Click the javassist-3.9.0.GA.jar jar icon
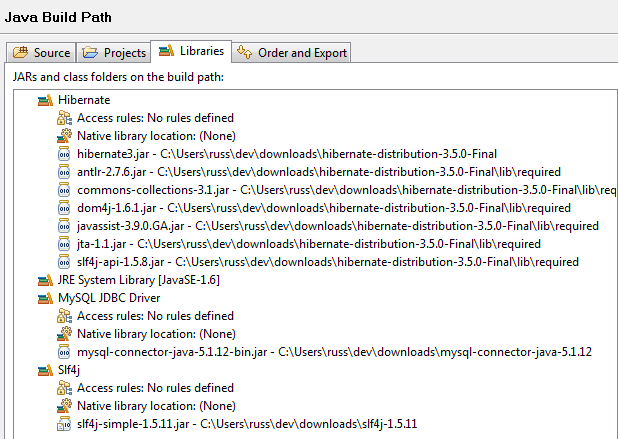Screen dimensions: 618x439 point(64,226)
